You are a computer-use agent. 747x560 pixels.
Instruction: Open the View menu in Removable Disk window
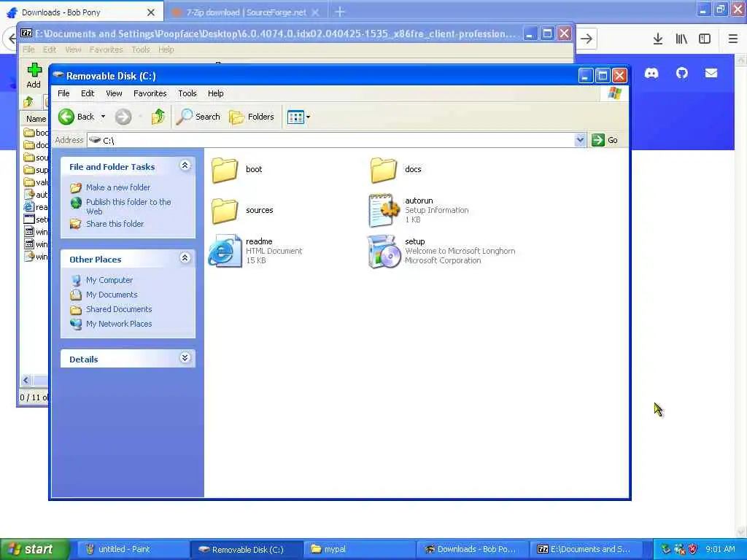[x=114, y=93]
